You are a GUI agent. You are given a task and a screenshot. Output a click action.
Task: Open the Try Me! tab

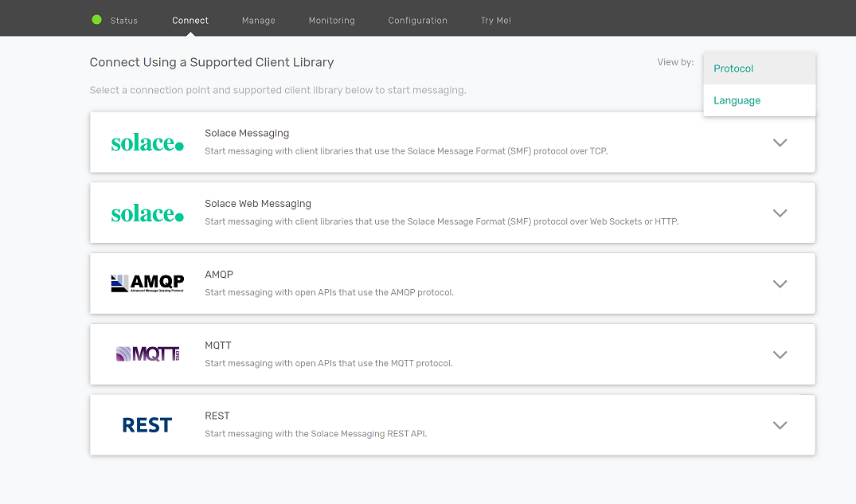pyautogui.click(x=495, y=21)
